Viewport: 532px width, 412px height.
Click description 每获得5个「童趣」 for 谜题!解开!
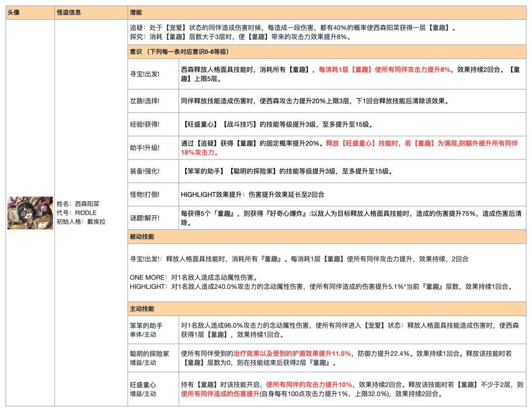click(351, 218)
